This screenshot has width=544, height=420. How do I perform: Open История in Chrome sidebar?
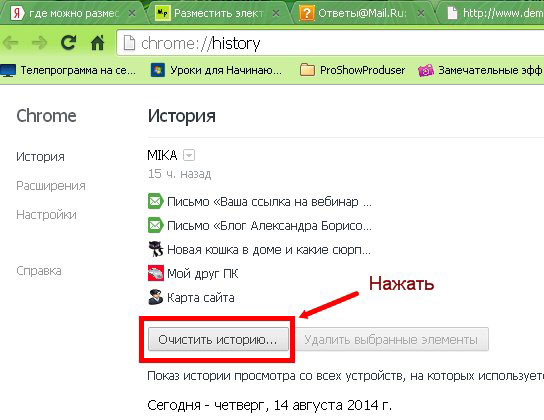tap(40, 157)
